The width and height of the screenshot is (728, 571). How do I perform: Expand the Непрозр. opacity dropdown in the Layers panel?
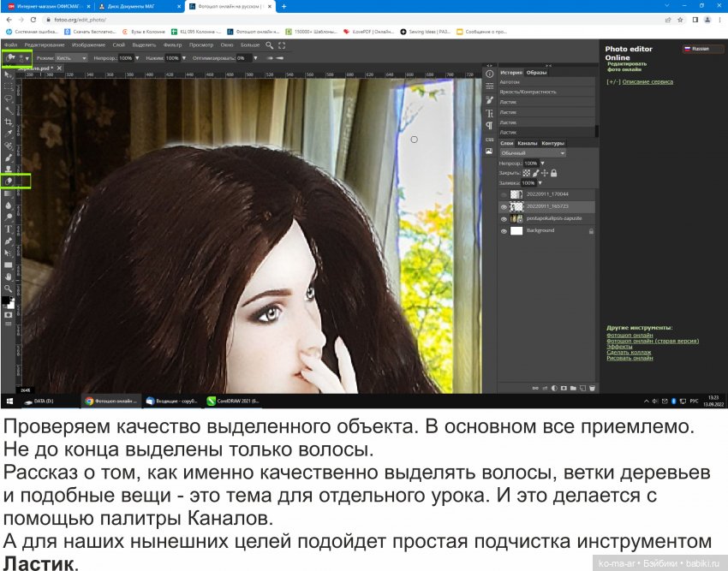(x=543, y=163)
